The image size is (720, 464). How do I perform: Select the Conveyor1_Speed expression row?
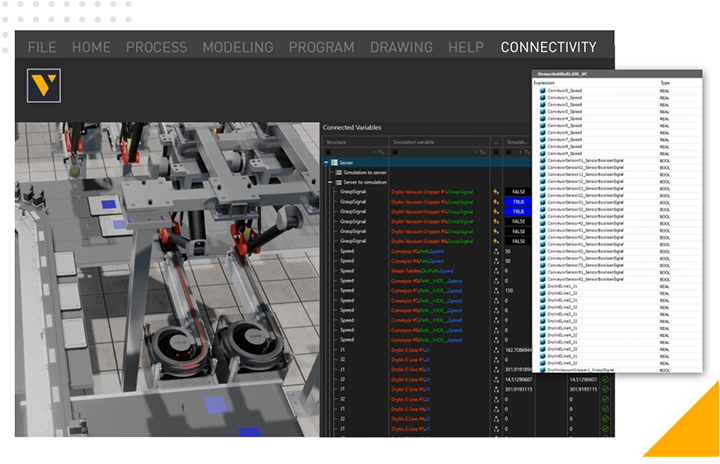point(566,97)
